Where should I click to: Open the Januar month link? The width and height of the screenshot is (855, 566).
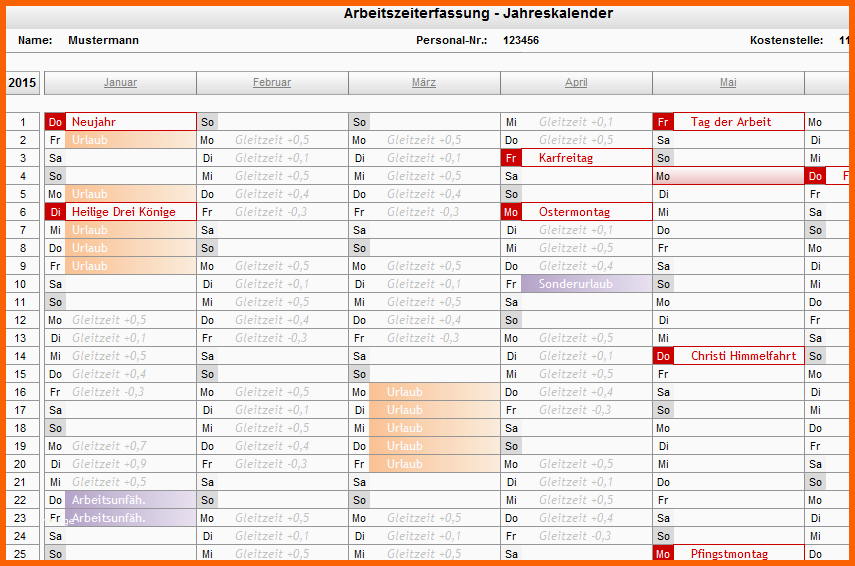click(x=120, y=82)
